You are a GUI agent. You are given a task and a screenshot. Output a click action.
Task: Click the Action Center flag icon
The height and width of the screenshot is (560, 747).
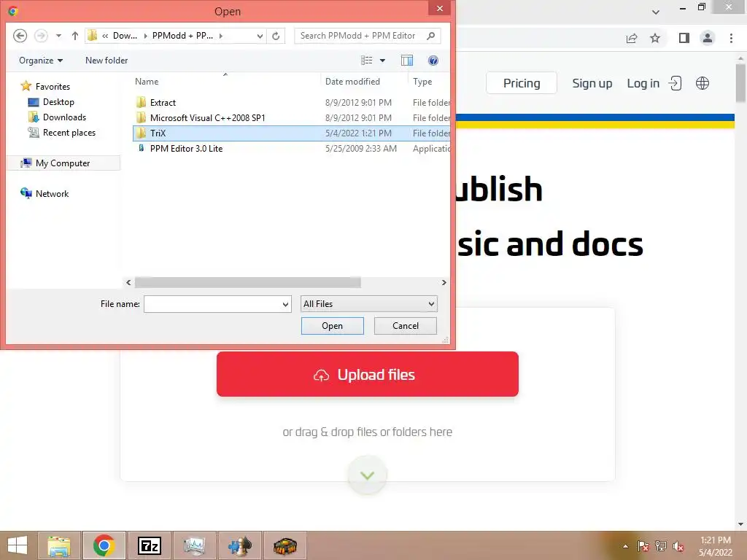(643, 546)
